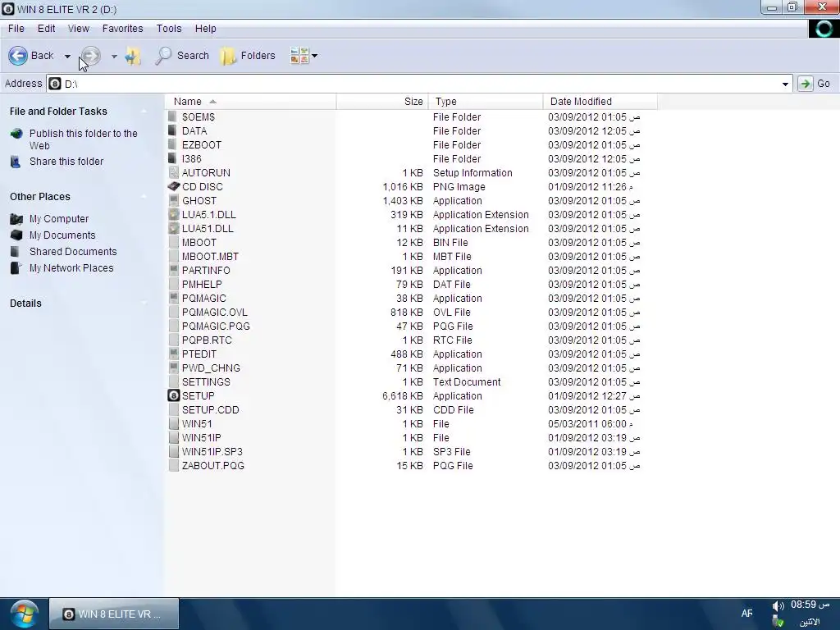Screen dimensions: 840x630
Task: Sort by the Name column header
Action: pos(251,101)
